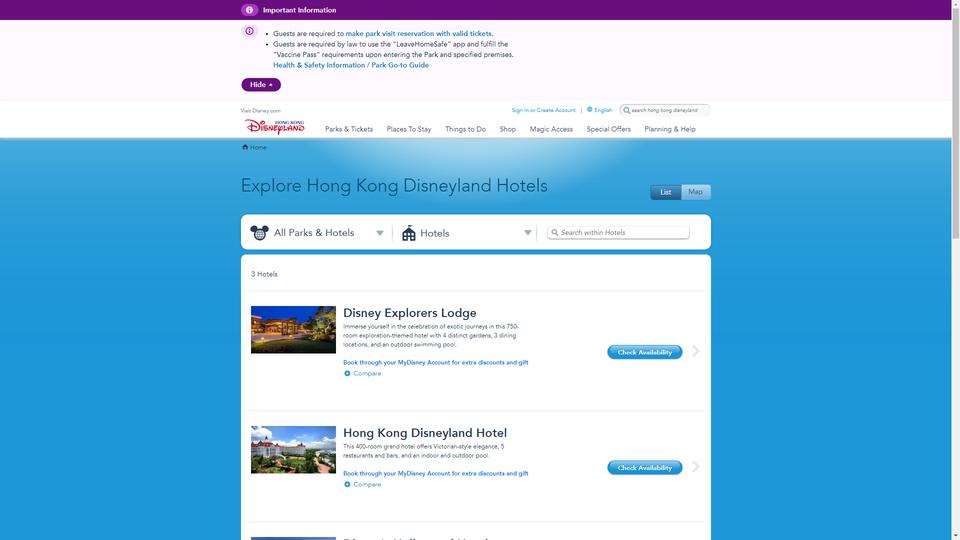Click the magnifier icon in the site search box
The height and width of the screenshot is (540, 960).
pos(626,110)
